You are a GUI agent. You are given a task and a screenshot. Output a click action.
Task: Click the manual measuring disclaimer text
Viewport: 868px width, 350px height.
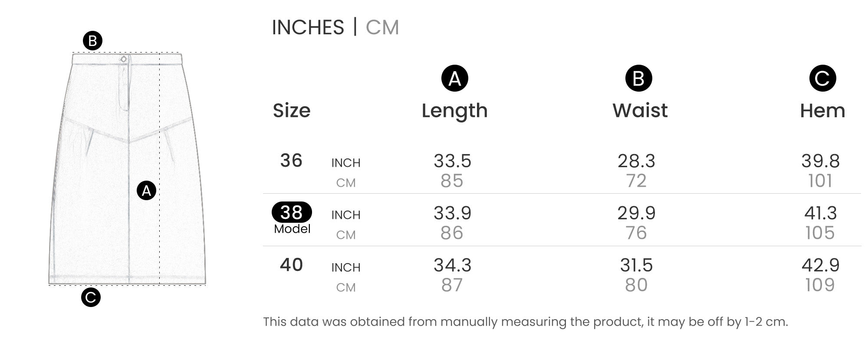[x=525, y=322]
